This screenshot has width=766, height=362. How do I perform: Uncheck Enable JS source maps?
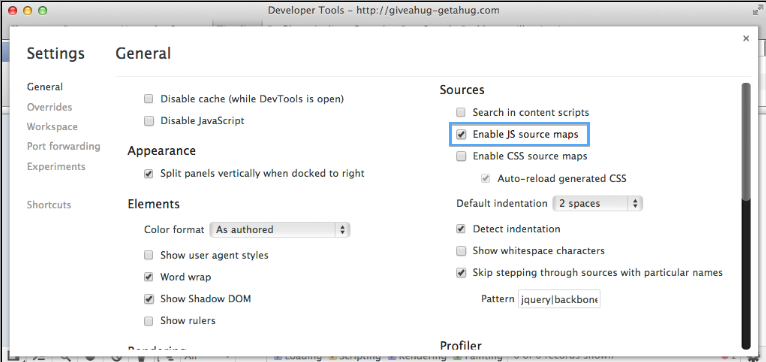click(x=461, y=134)
